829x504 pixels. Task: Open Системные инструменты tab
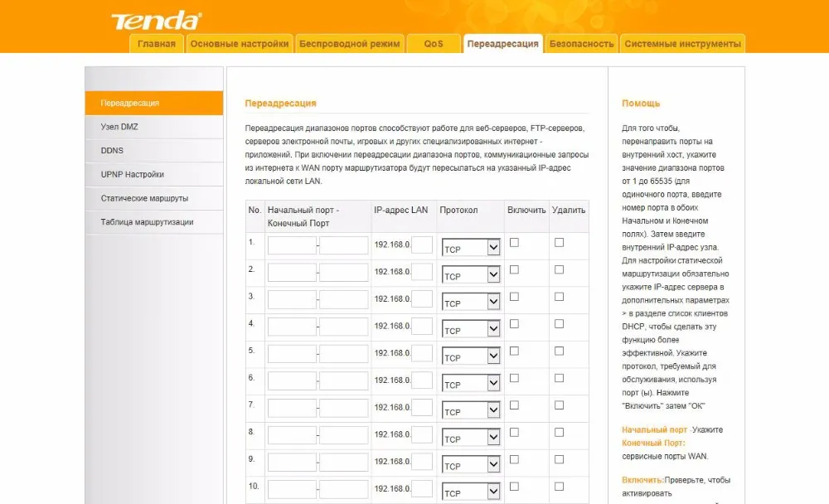682,44
